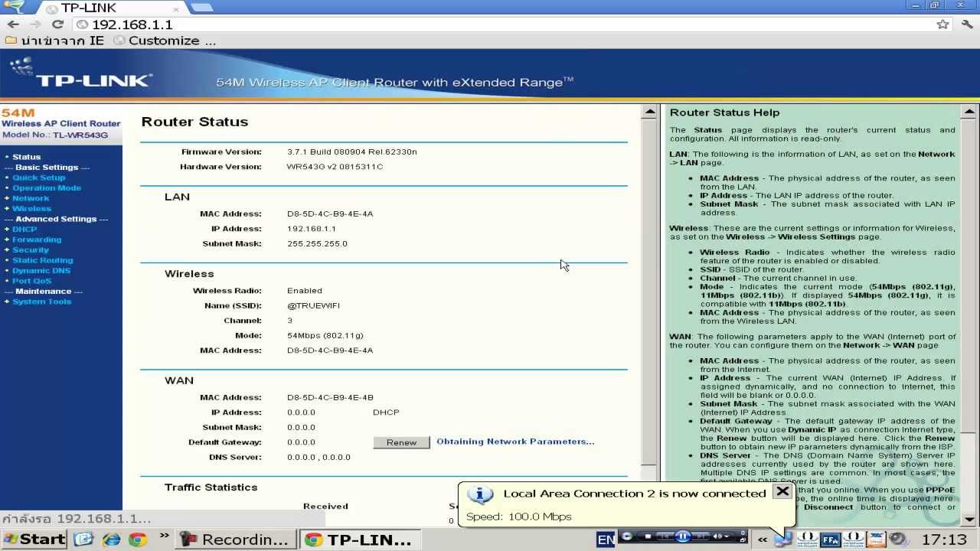Click the Router Status Help heading
Image resolution: width=980 pixels, height=551 pixels.
point(724,112)
